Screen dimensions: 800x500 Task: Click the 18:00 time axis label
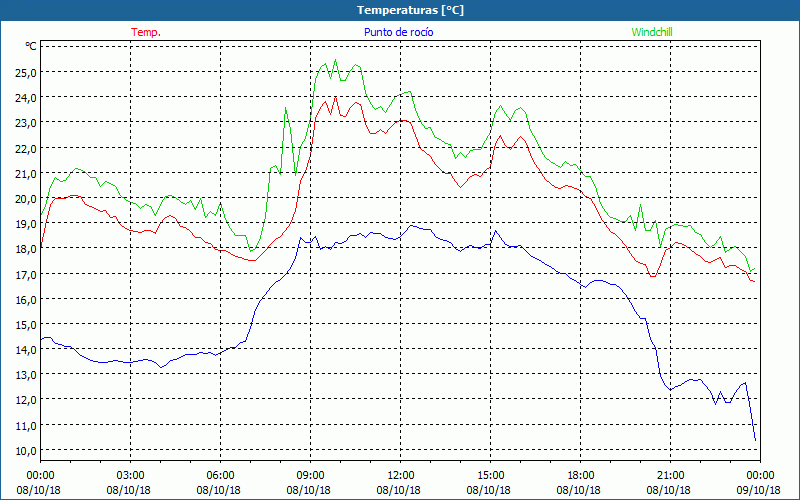[581, 476]
